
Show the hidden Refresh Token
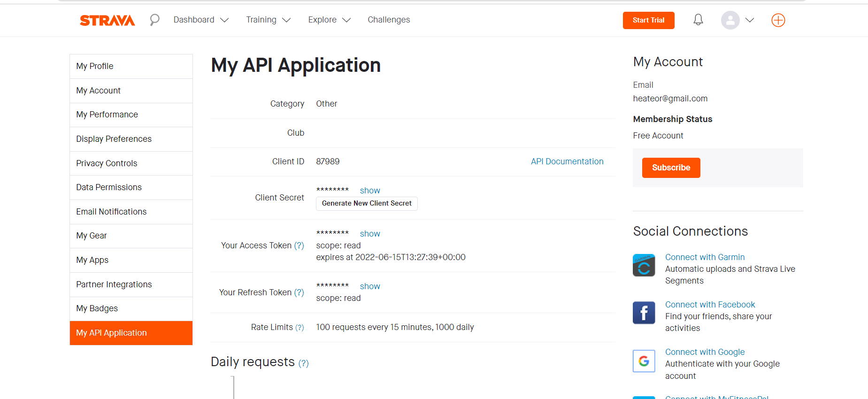coord(370,286)
